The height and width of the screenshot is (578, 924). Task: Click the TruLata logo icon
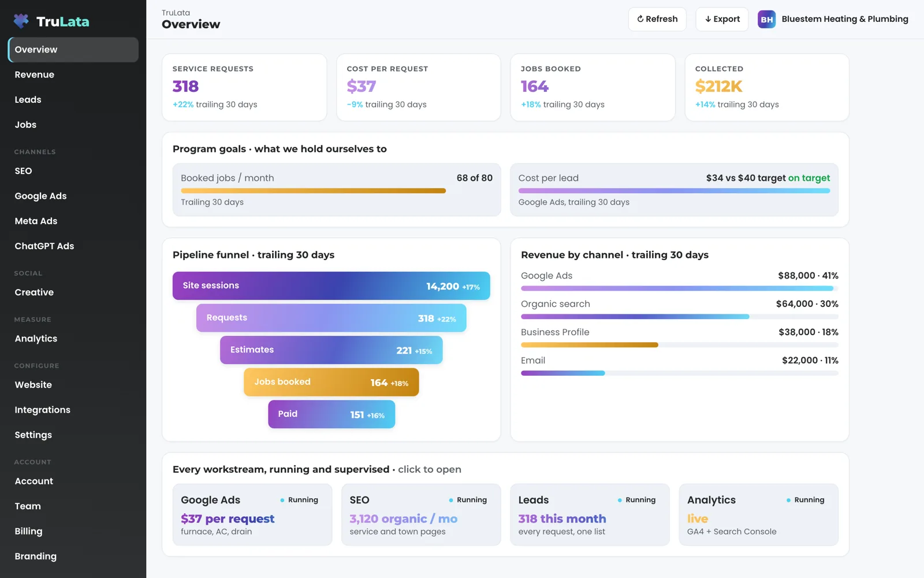21,21
